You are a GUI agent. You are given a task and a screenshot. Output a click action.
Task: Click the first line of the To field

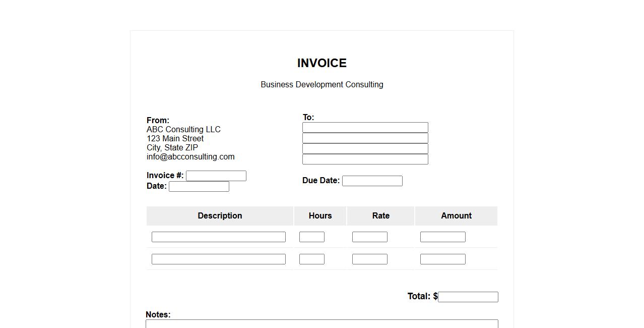(365, 128)
